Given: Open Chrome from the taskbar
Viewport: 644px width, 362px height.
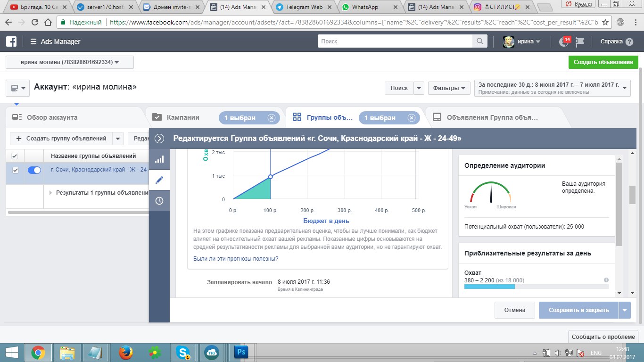Looking at the screenshot, I should [x=38, y=352].
